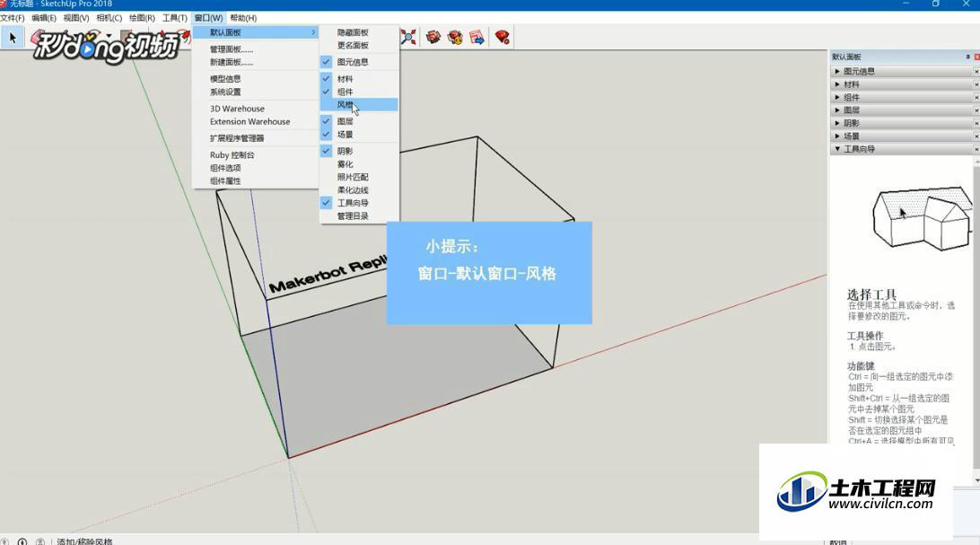Image resolution: width=980 pixels, height=545 pixels.
Task: Expand the 图元信息 tray panel
Action: 837,72
